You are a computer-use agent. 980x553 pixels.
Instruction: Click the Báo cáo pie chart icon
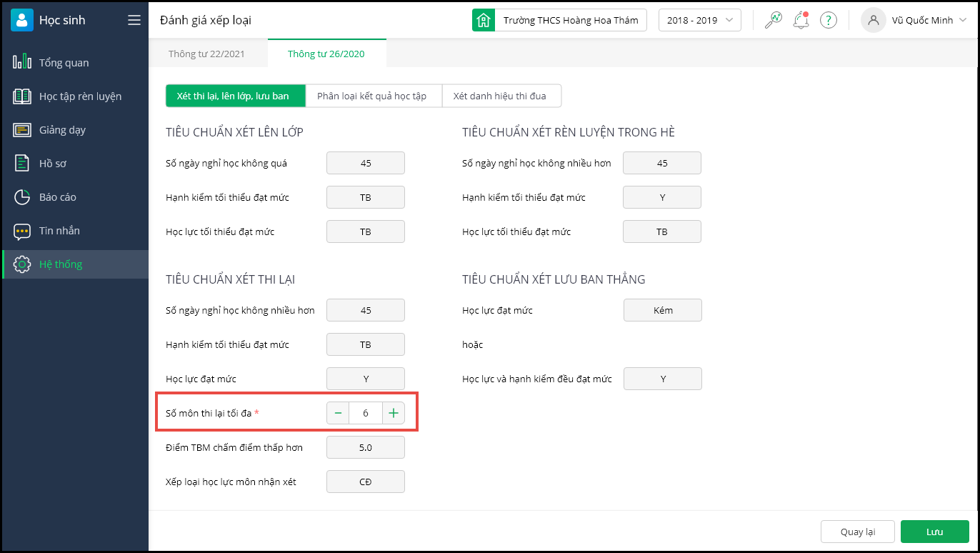(x=22, y=197)
